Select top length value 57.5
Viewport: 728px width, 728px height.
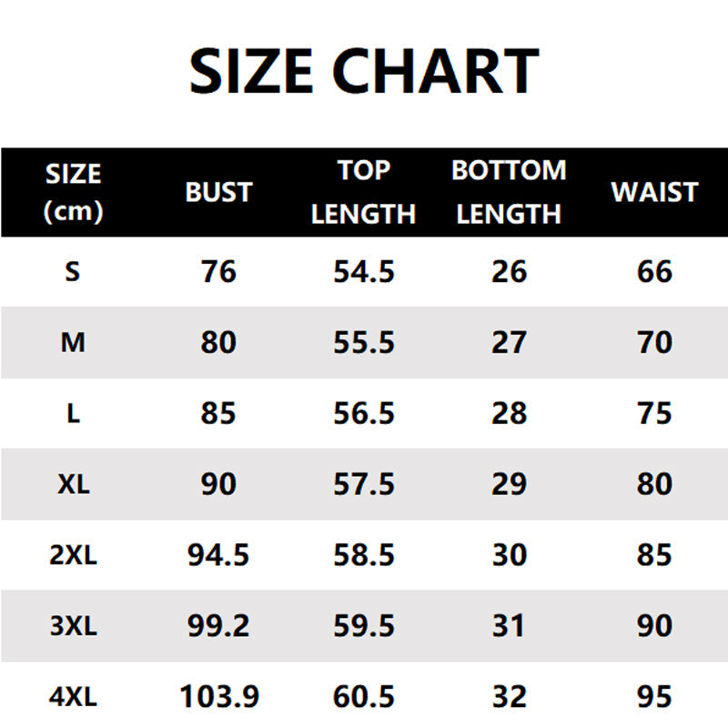pos(363,484)
